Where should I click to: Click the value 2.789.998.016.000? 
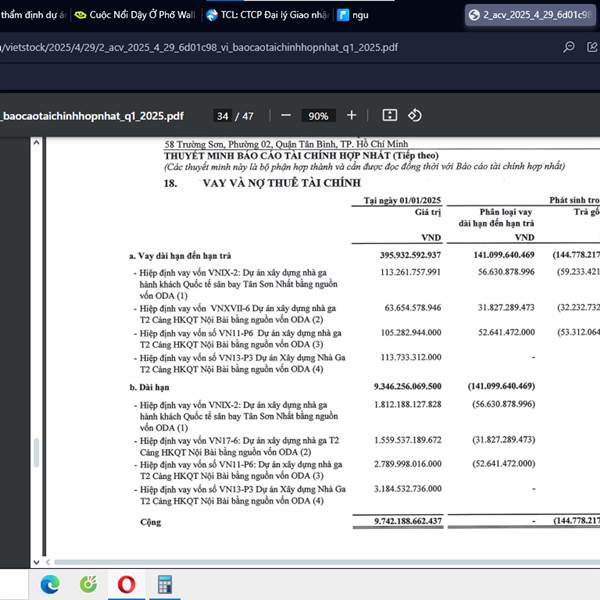(x=408, y=464)
